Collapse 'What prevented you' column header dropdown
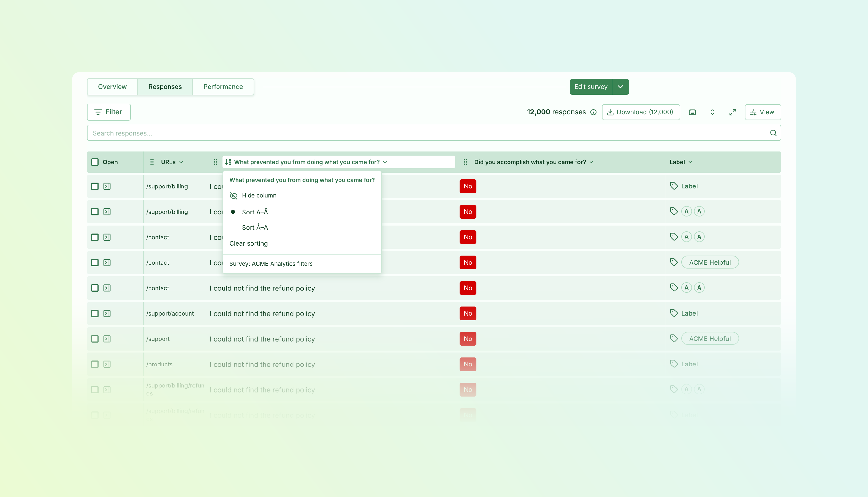Viewport: 868px width, 497px height. click(385, 162)
